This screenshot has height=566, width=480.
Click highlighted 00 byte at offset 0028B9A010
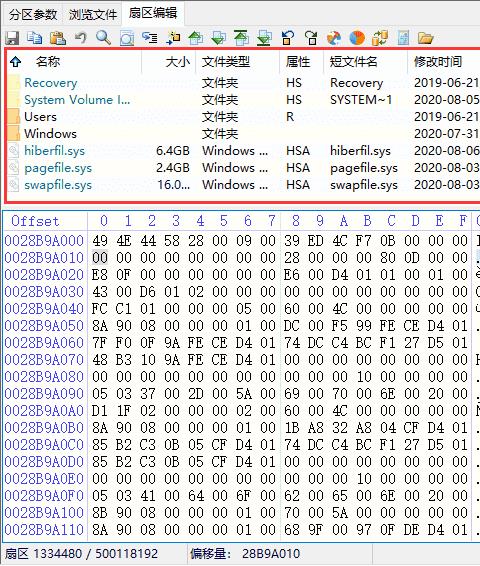click(x=100, y=258)
